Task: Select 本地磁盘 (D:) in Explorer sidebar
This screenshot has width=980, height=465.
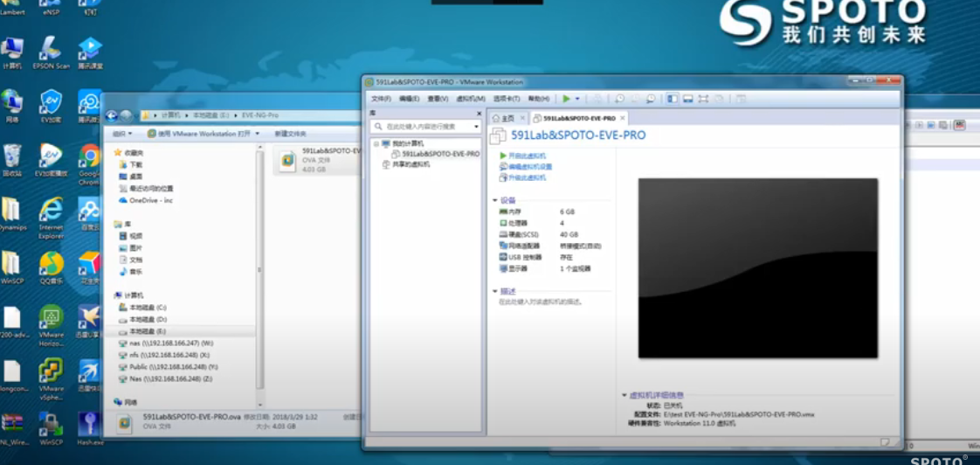Action: 142,319
